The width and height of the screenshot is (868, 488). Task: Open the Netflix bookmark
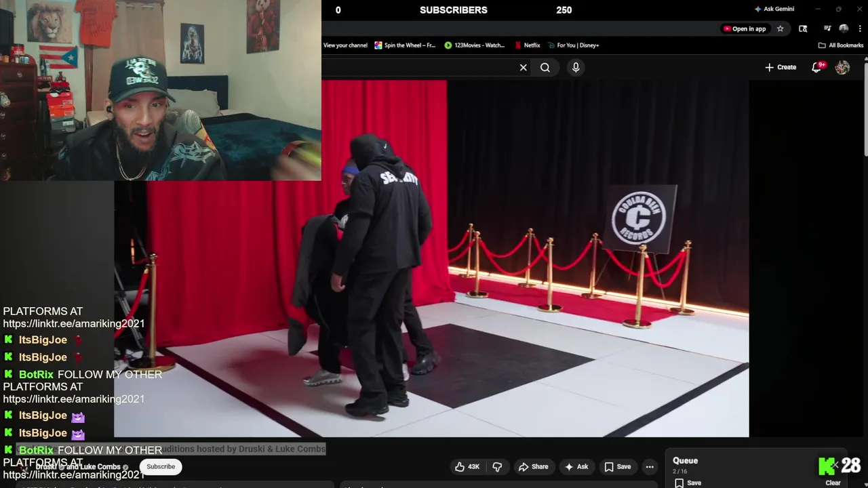(527, 45)
